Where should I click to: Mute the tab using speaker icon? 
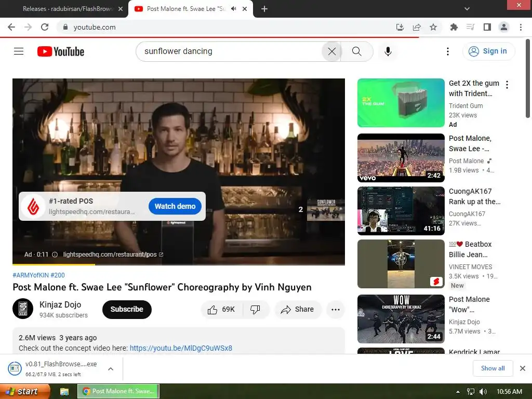[233, 9]
